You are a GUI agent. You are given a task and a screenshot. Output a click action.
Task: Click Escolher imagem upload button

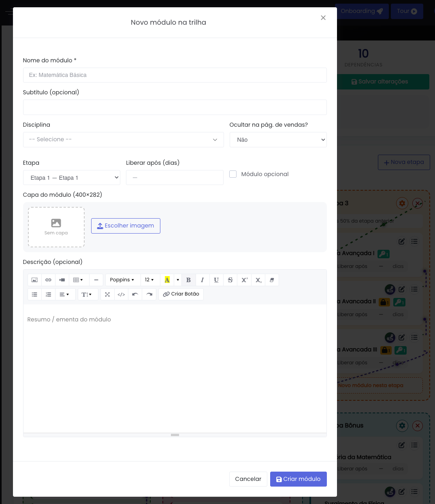(126, 226)
